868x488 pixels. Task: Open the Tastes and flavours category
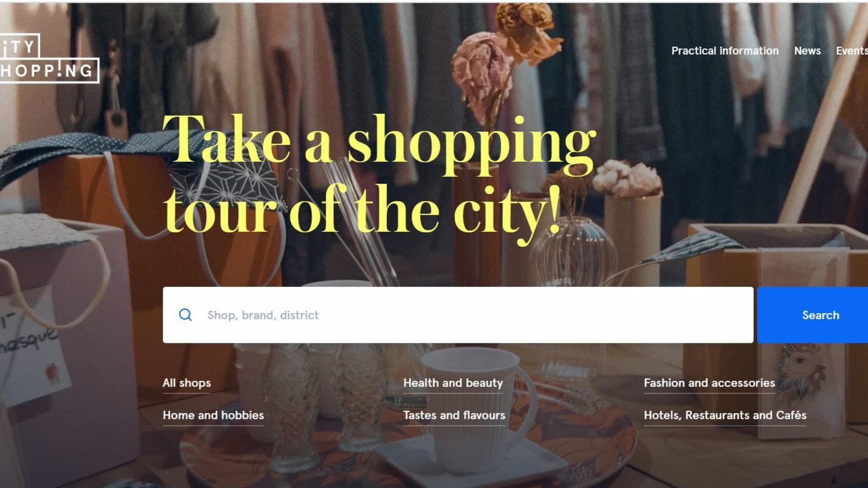coord(454,415)
